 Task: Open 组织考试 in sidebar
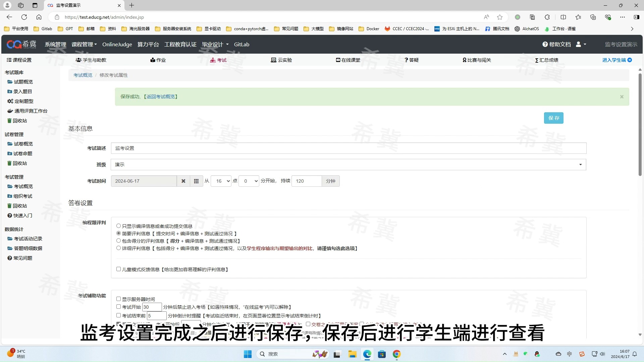pyautogui.click(x=20, y=196)
